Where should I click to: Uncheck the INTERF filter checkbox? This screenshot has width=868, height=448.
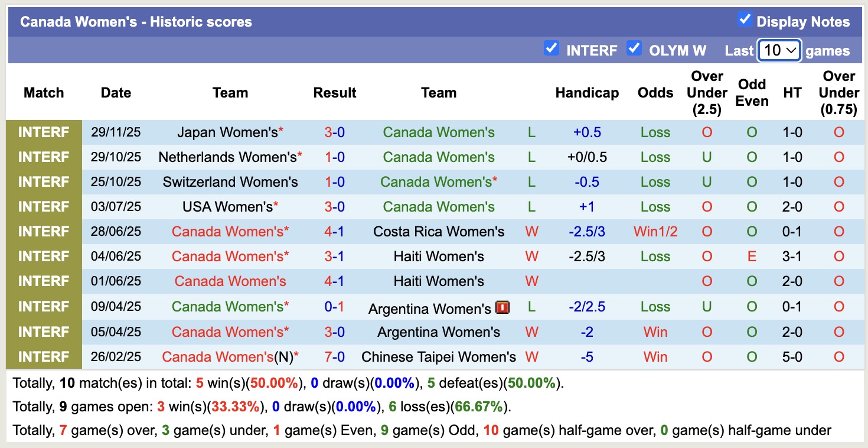point(552,48)
